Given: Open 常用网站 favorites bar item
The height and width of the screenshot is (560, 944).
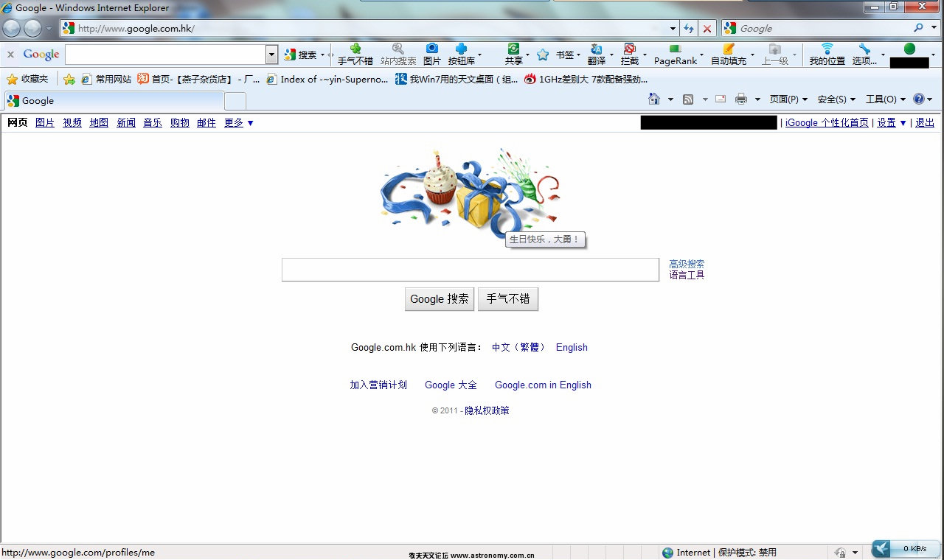Looking at the screenshot, I should [x=106, y=79].
